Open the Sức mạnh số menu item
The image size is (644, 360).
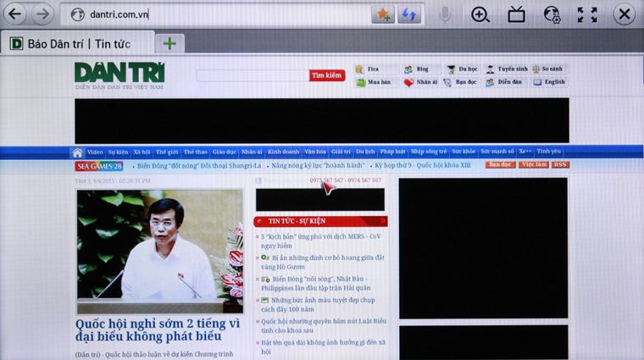(497, 152)
